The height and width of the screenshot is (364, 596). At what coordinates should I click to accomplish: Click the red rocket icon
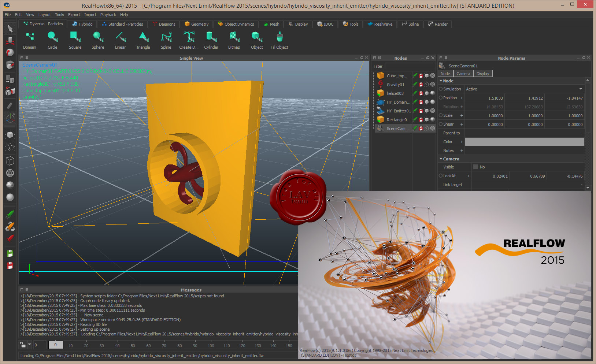[x=10, y=239]
